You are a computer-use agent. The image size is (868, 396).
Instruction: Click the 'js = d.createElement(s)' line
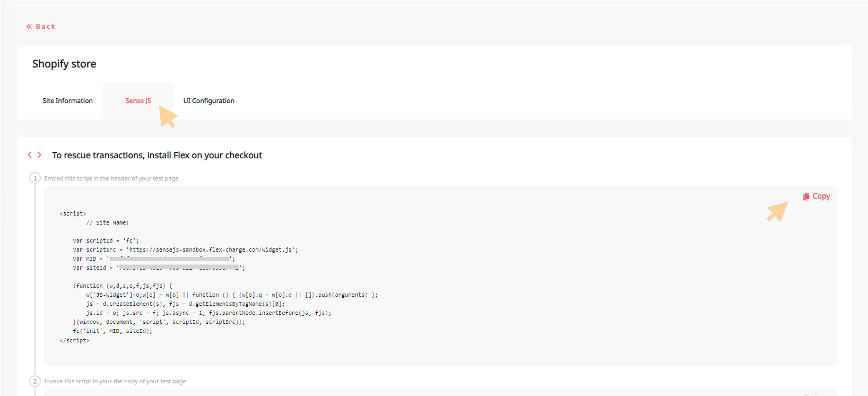click(x=186, y=304)
